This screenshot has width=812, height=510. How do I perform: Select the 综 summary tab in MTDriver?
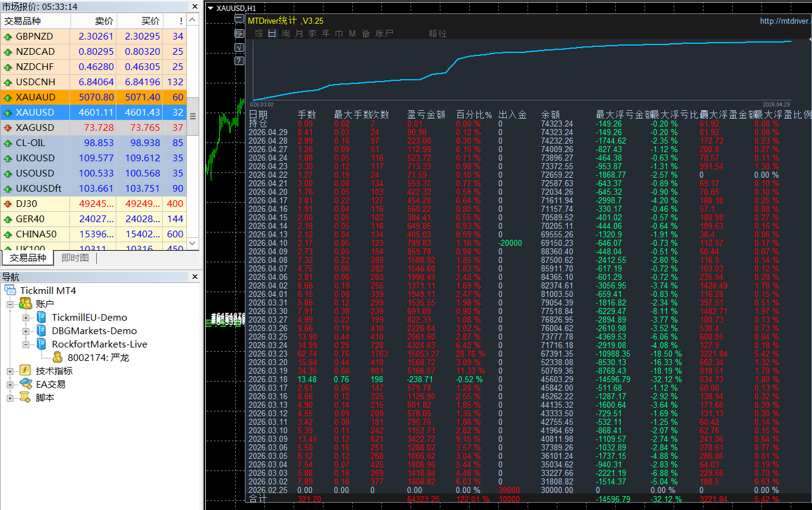pos(259,33)
